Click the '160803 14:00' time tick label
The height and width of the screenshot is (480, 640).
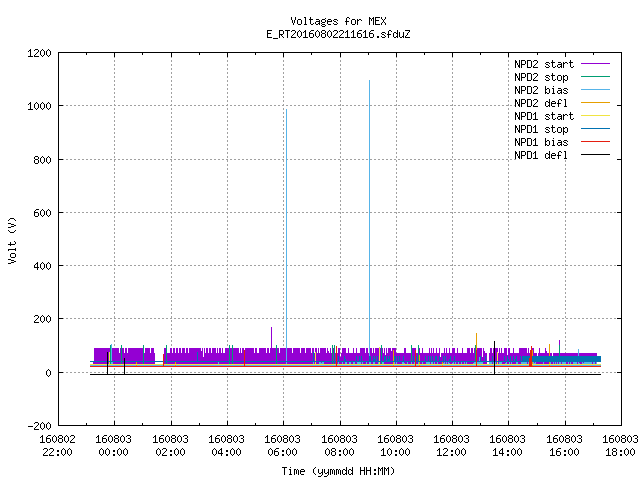coord(507,446)
